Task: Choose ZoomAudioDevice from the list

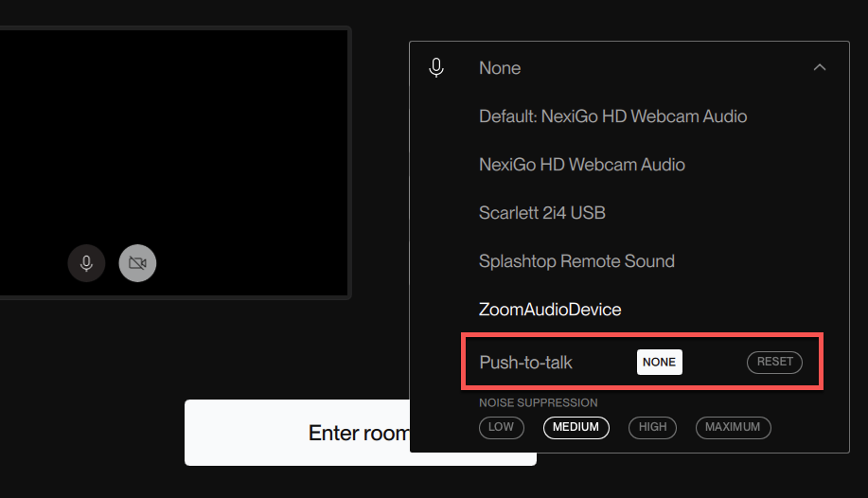Action: [x=550, y=309]
